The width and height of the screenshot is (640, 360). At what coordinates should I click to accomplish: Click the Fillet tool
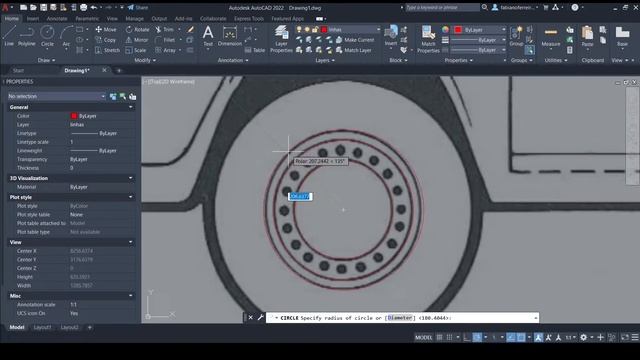(165, 40)
